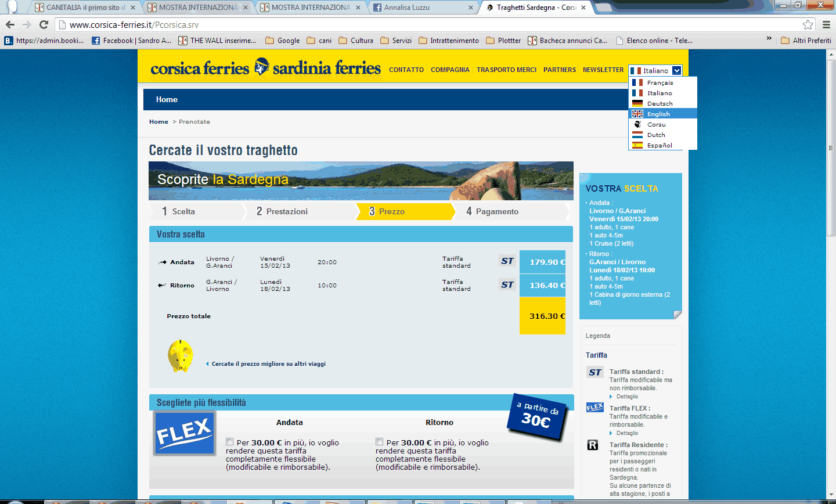Image resolution: width=836 pixels, height=504 pixels.
Task: Open the Chrome menu icon
Action: tap(826, 24)
